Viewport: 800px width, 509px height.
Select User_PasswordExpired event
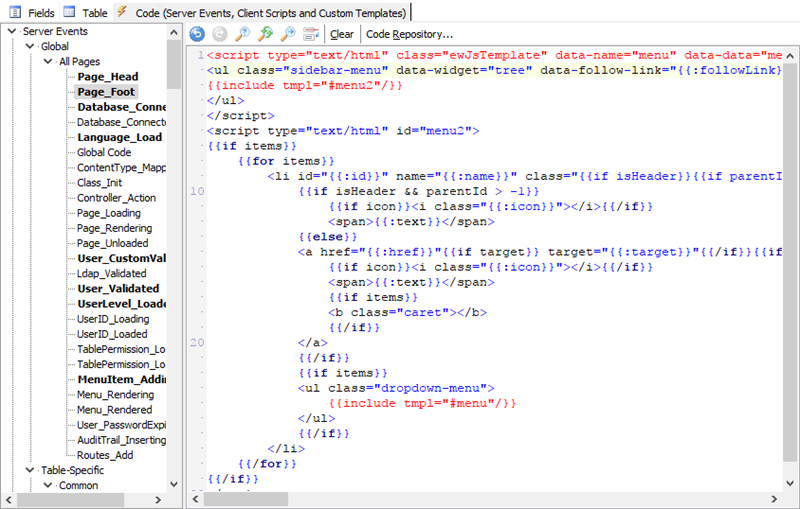tap(121, 425)
